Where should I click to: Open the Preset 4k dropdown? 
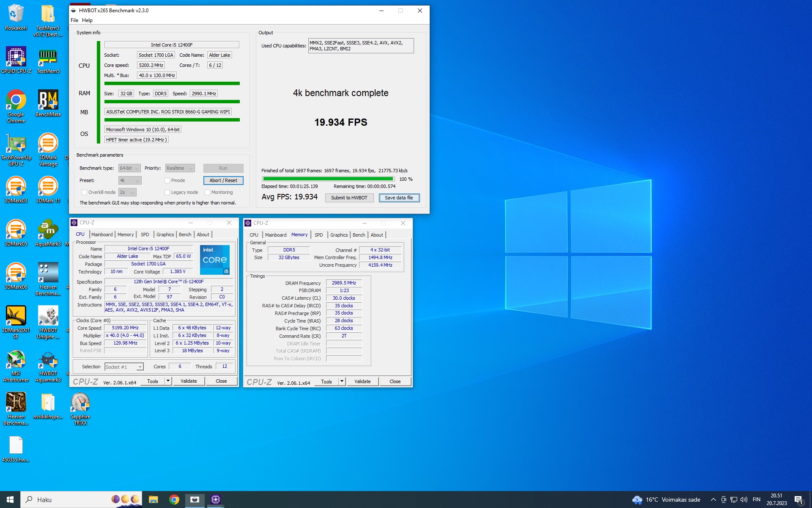tap(129, 180)
